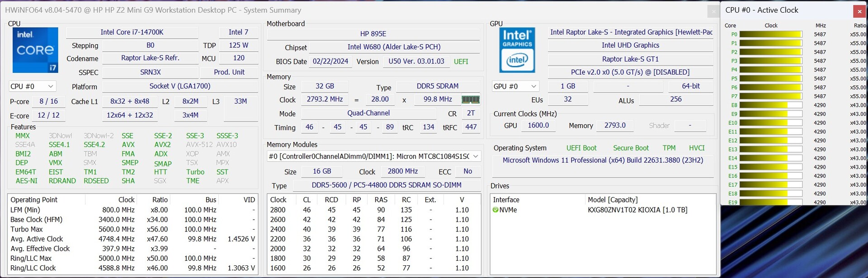The width and height of the screenshot is (868, 278).
Task: Select the Turbo Max operating point row
Action: [x=132, y=230]
